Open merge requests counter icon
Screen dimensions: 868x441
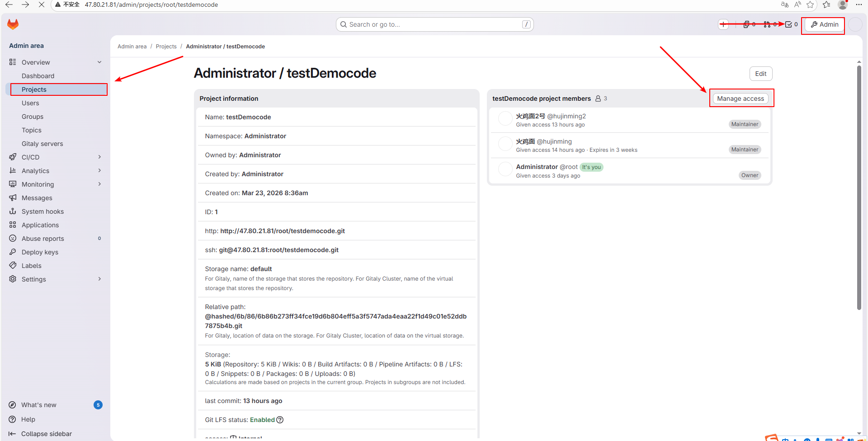coord(770,24)
